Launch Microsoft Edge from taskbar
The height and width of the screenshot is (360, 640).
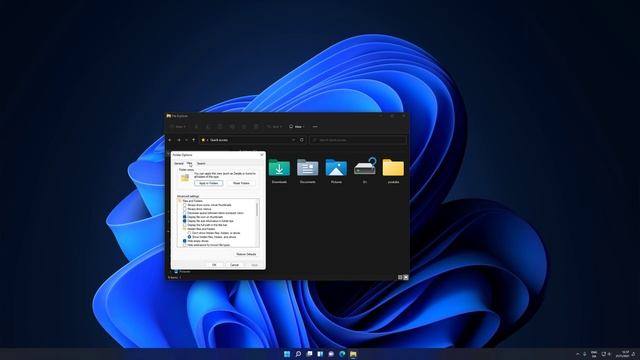342,354
